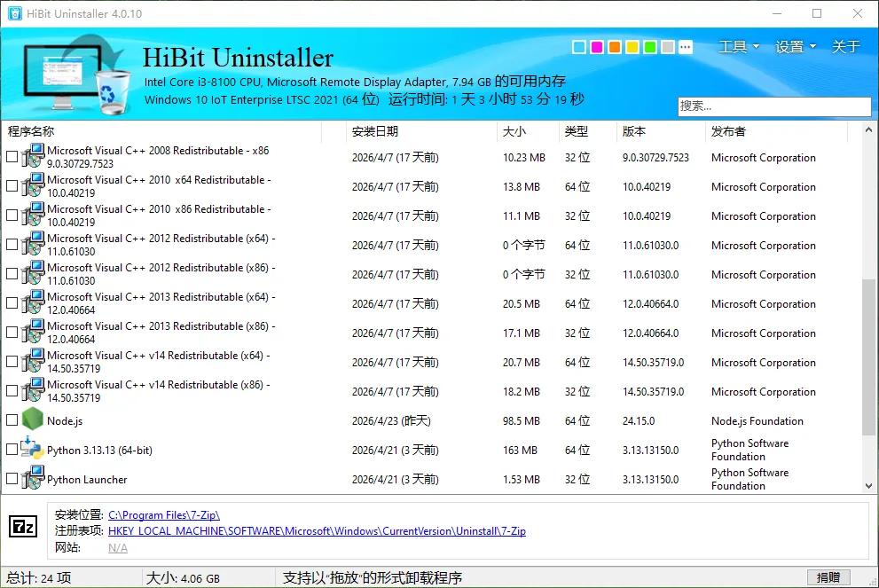Open the 关于 menu item
The image size is (879, 588).
[x=845, y=46]
